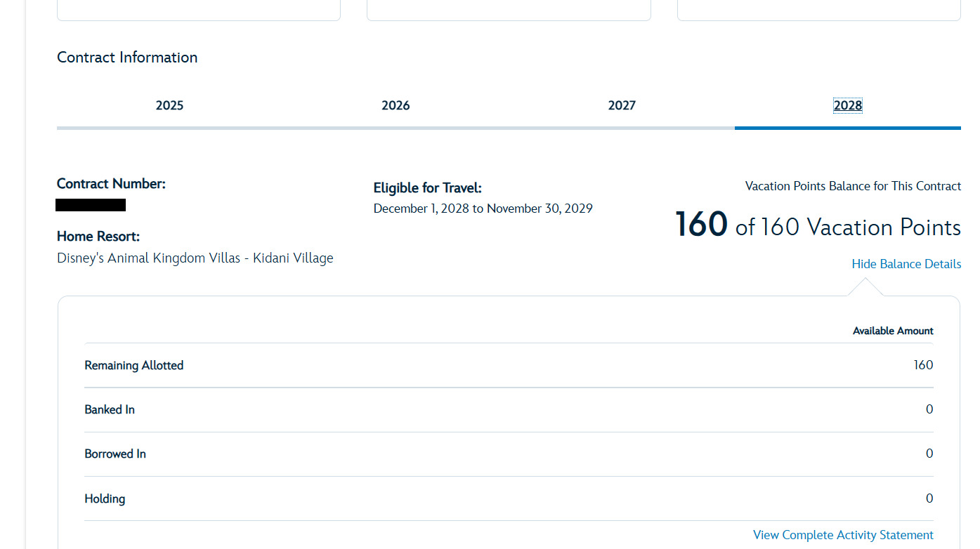Switch to the 2027 use year tab
This screenshot has width=980, height=549.
click(622, 106)
